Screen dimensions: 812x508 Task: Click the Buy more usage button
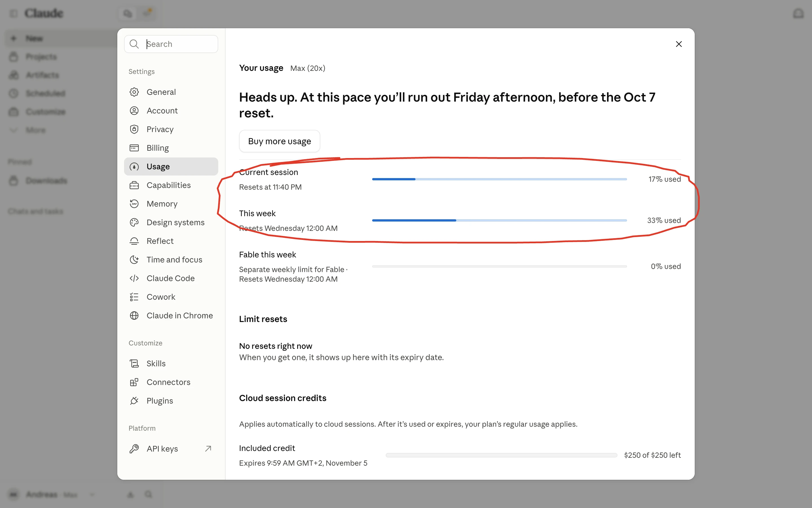[279, 141]
